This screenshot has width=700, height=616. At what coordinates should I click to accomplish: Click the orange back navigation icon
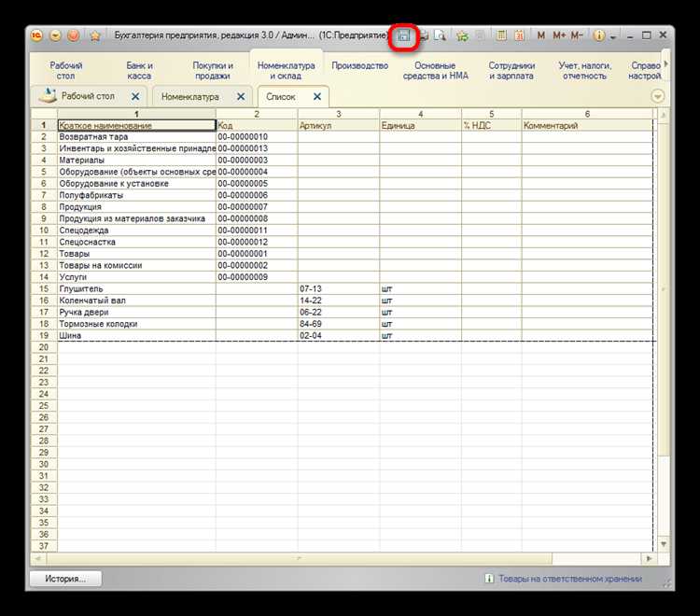(73, 35)
